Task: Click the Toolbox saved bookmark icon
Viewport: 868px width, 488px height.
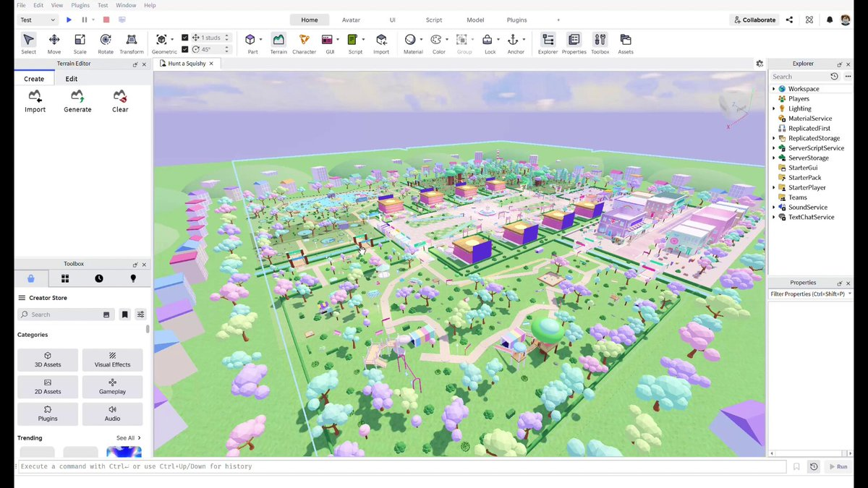Action: tap(125, 314)
